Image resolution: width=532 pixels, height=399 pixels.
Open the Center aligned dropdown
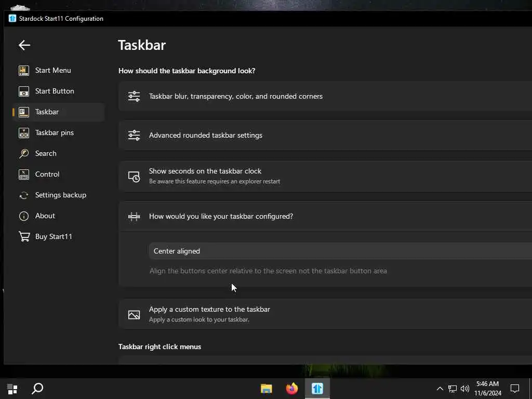point(340,251)
